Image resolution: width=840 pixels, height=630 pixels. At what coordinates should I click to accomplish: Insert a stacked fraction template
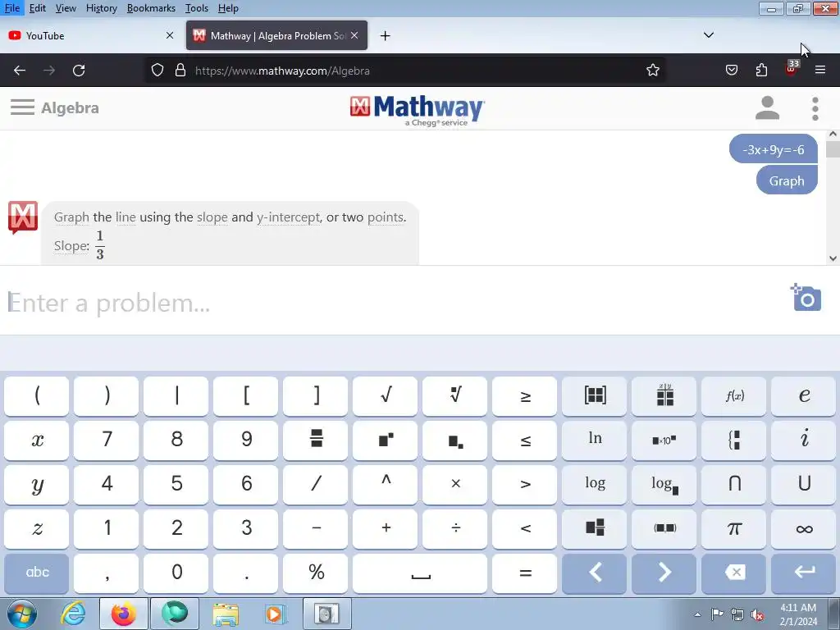(x=316, y=441)
